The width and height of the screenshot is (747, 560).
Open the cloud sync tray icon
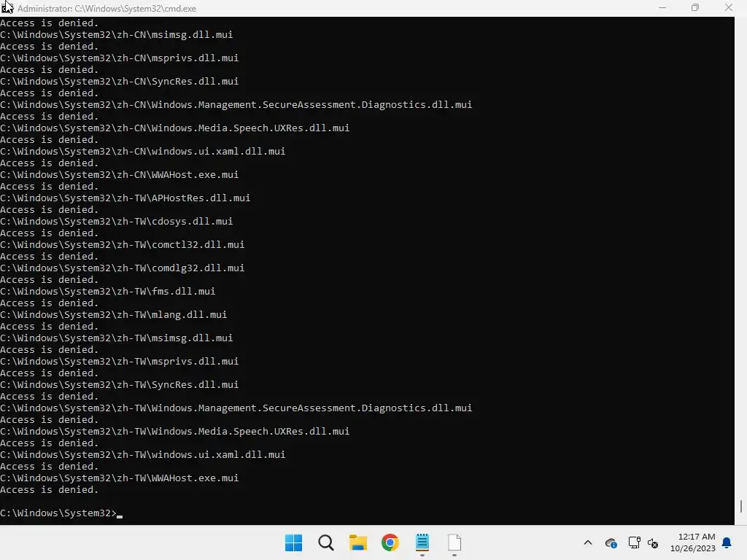(x=611, y=542)
